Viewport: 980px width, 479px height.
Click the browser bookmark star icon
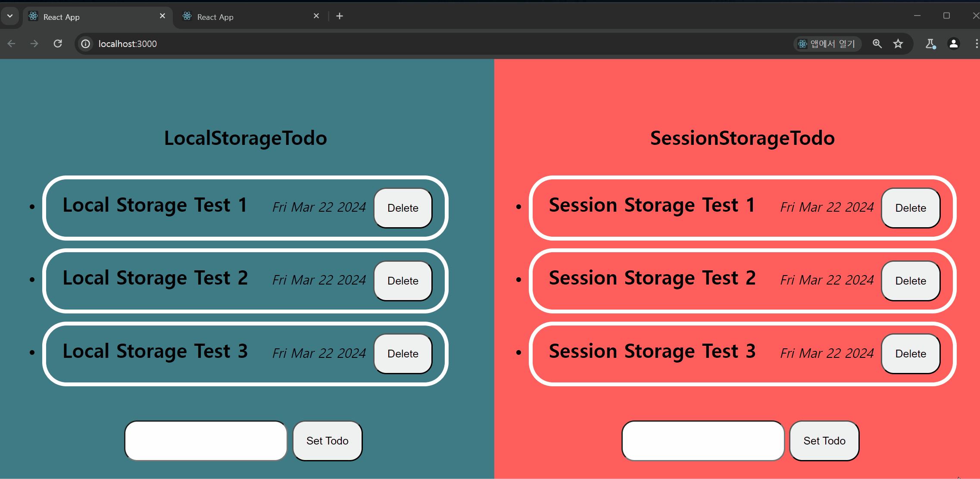(x=899, y=43)
